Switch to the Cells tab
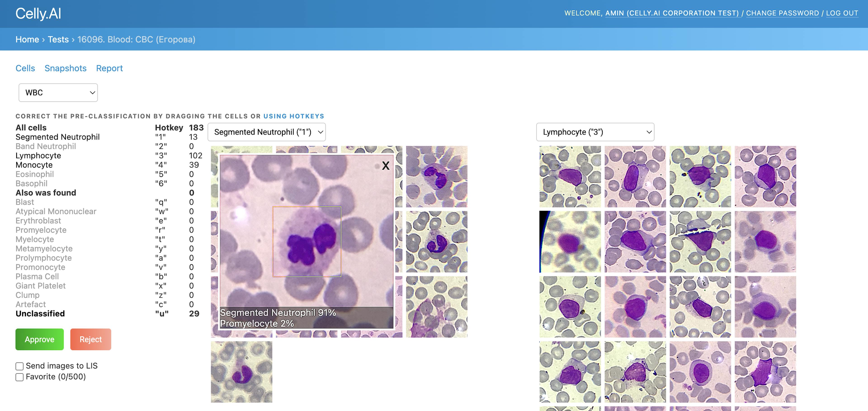The image size is (868, 411). click(25, 68)
